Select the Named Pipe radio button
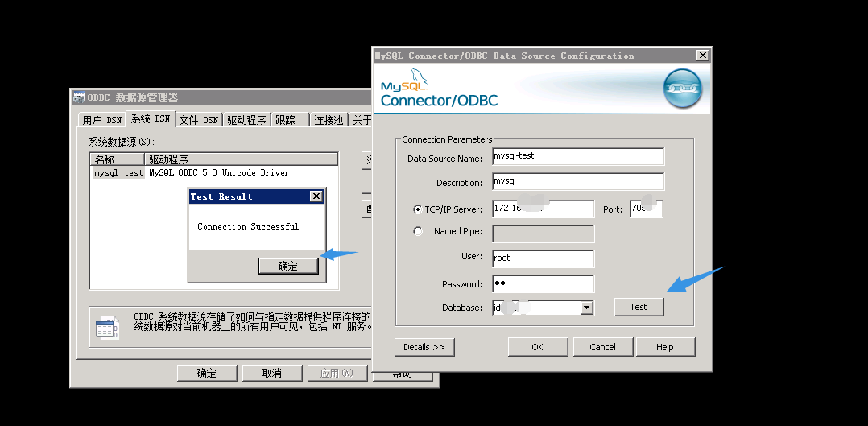The height and width of the screenshot is (426, 868). [x=418, y=231]
